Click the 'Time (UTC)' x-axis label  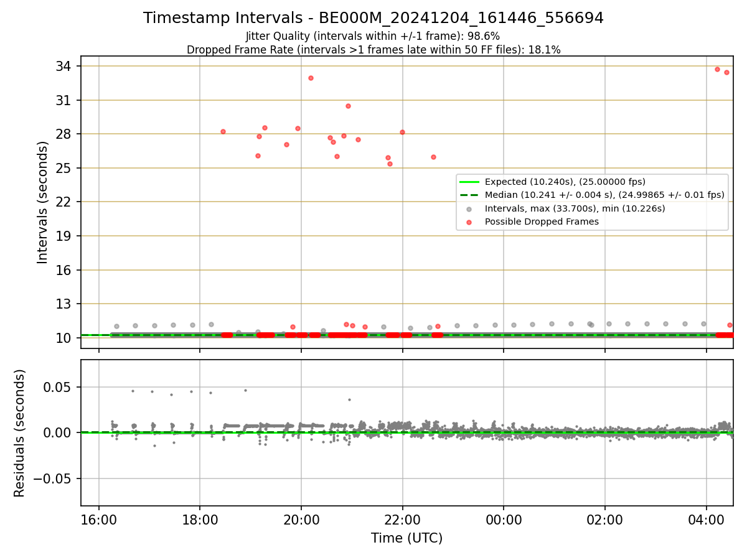click(406, 538)
